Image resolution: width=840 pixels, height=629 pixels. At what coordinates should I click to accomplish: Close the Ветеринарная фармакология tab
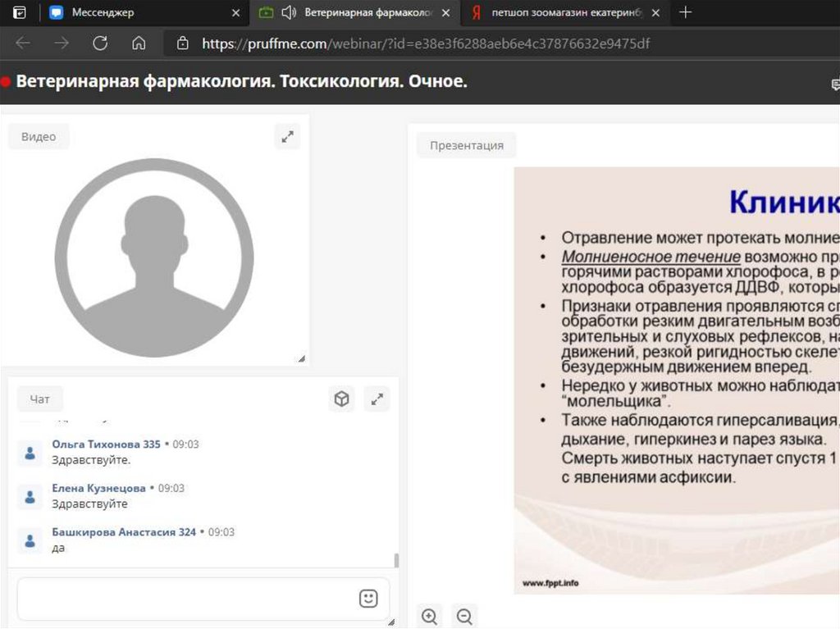pyautogui.click(x=445, y=12)
